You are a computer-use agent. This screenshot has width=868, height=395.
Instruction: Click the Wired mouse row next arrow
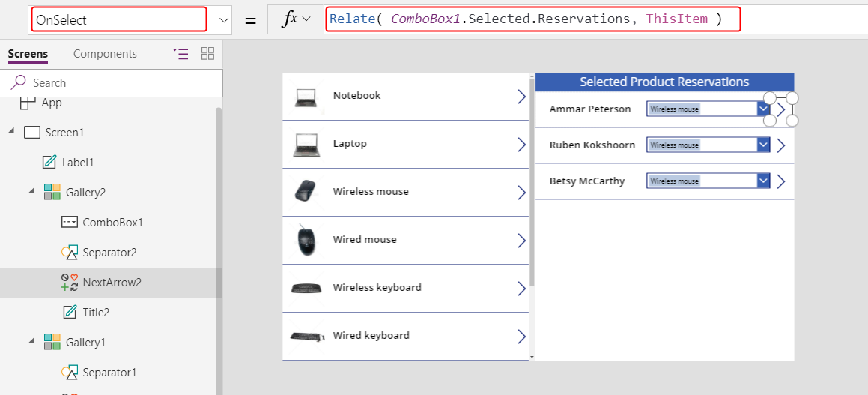[521, 240]
